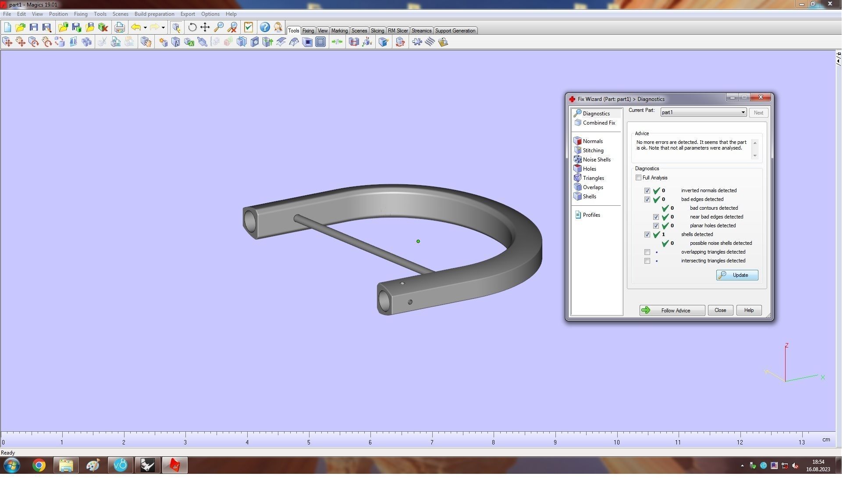The height and width of the screenshot is (487, 868).
Task: Create a new project with New icon
Action: 7,27
